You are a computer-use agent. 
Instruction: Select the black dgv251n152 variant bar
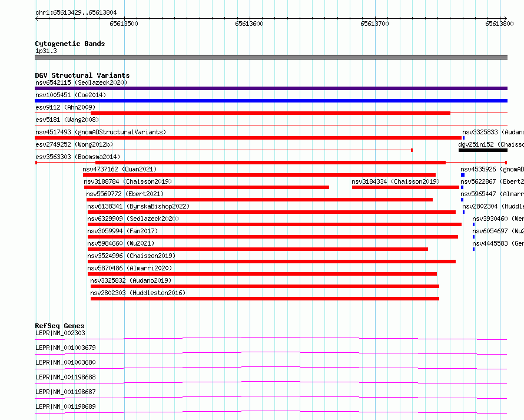click(x=483, y=150)
